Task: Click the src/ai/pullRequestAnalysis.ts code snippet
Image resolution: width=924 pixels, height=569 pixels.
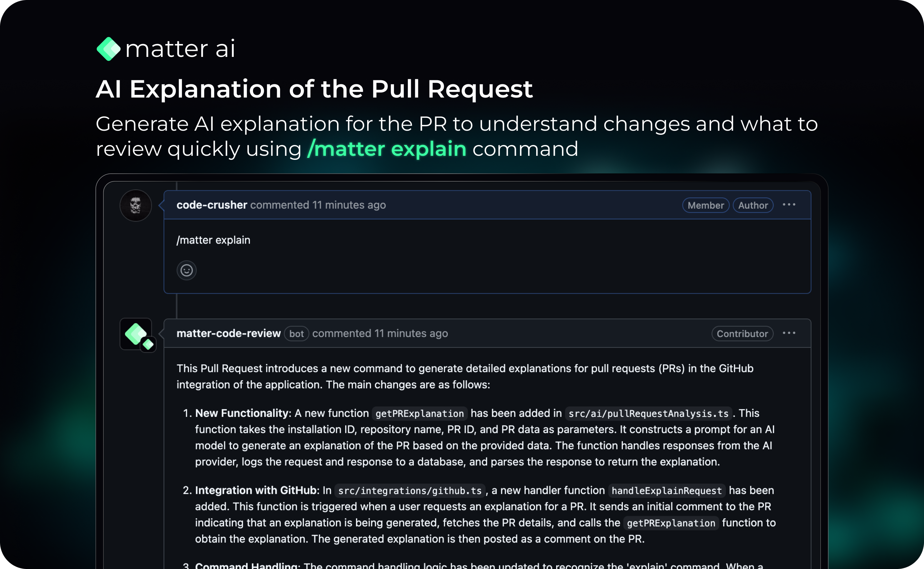Action: [648, 414]
